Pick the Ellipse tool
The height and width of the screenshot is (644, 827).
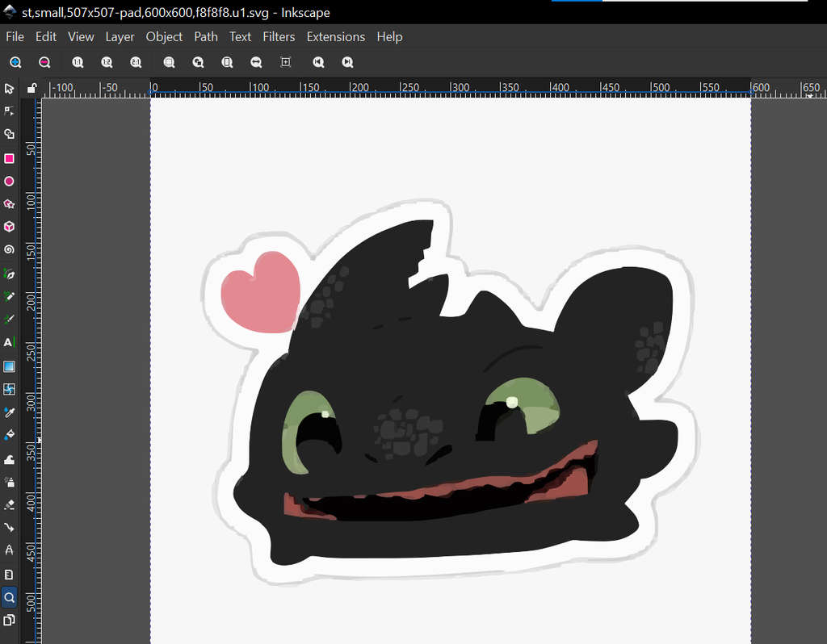click(x=9, y=182)
